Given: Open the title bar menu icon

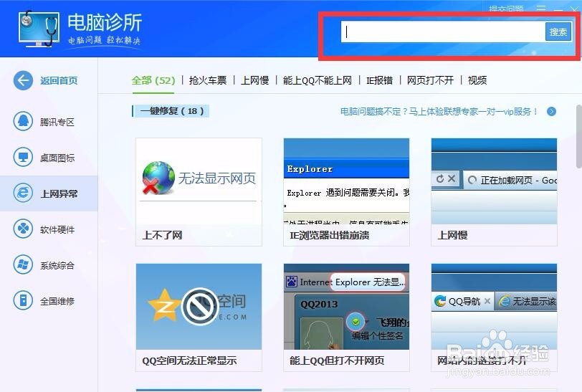Looking at the screenshot, I should (541, 8).
